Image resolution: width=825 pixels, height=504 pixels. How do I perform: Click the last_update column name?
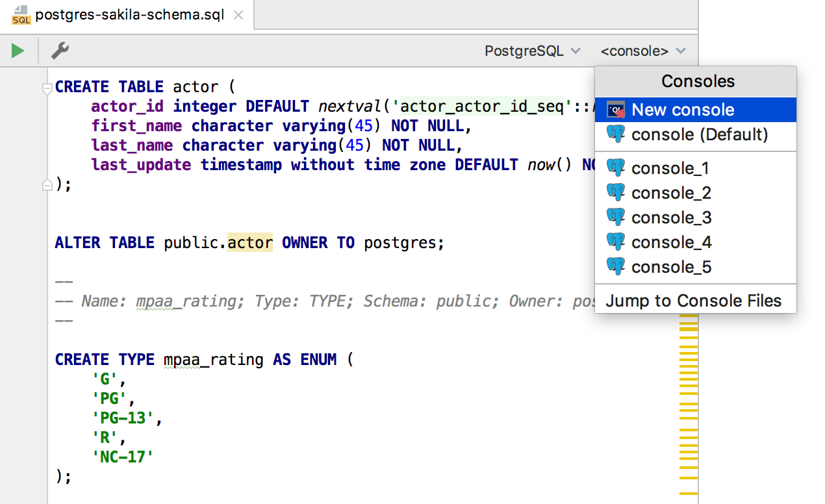coord(141,165)
